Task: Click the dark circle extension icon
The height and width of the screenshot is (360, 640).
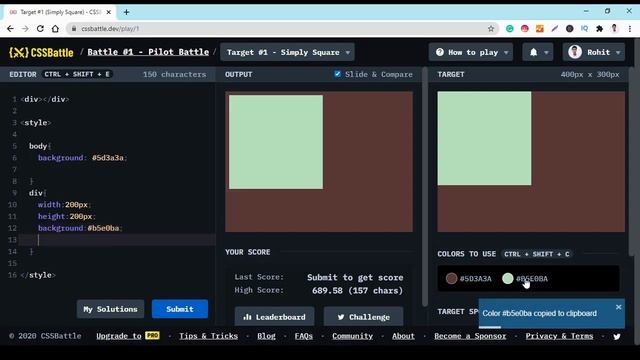Action: pos(569,29)
